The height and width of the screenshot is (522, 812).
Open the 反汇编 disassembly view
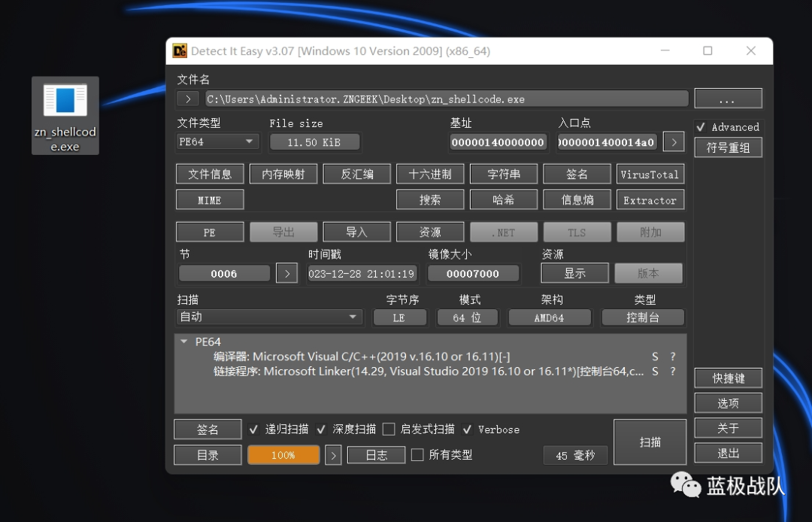(x=357, y=174)
